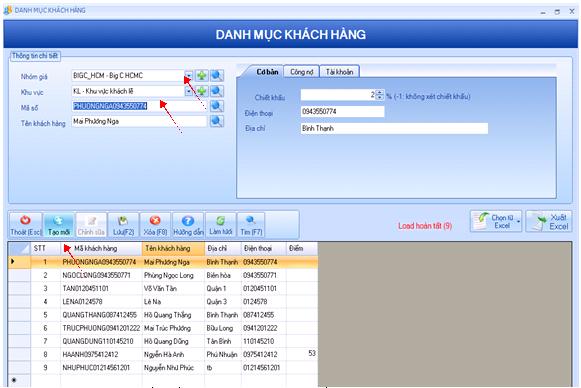Screen dimensions: 581x388
Task: Sort by STT column header
Action: pos(46,248)
